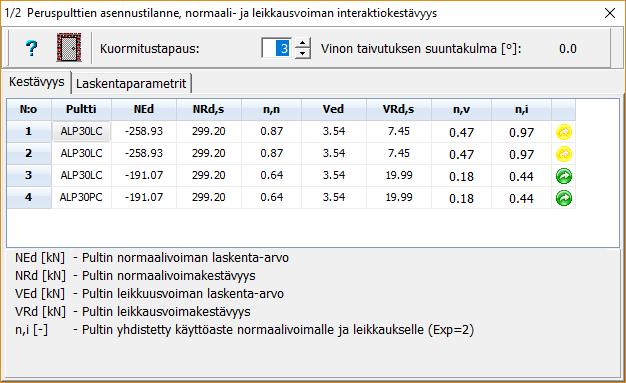The height and width of the screenshot is (383, 626).
Task: Click green arrow status icon for bolt 3
Action: coord(564,176)
